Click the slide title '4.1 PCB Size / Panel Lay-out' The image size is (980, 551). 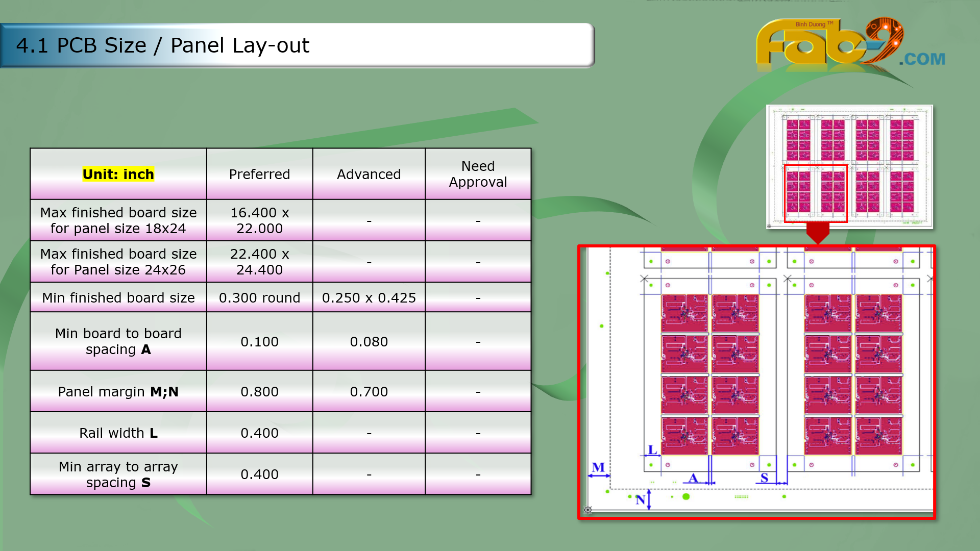[x=163, y=45]
